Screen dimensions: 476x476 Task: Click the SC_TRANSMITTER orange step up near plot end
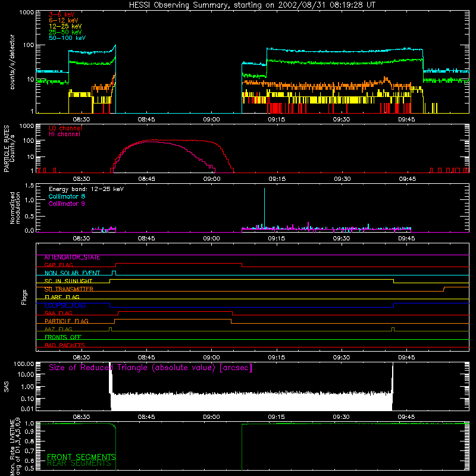coord(444,289)
